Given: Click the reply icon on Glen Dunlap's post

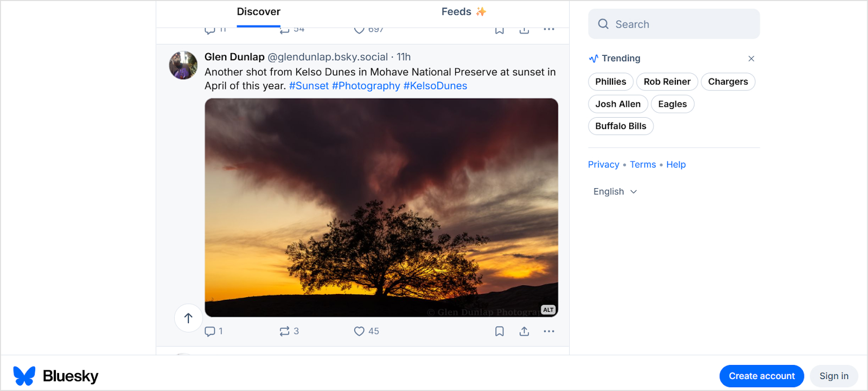Looking at the screenshot, I should point(210,331).
